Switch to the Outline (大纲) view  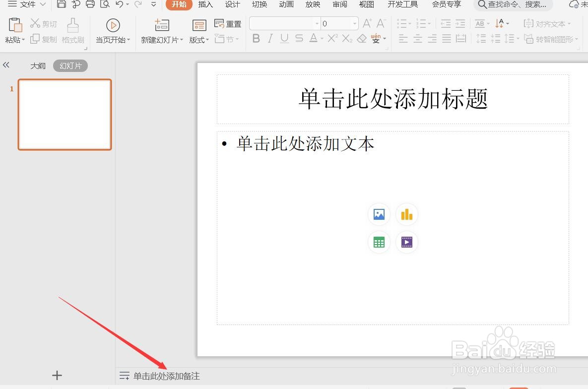coord(38,65)
